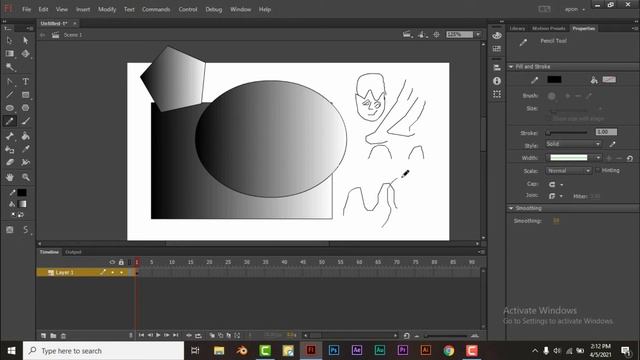Toggle lock-all-layers padlock icon
This screenshot has height=360, width=640.
(121, 262)
